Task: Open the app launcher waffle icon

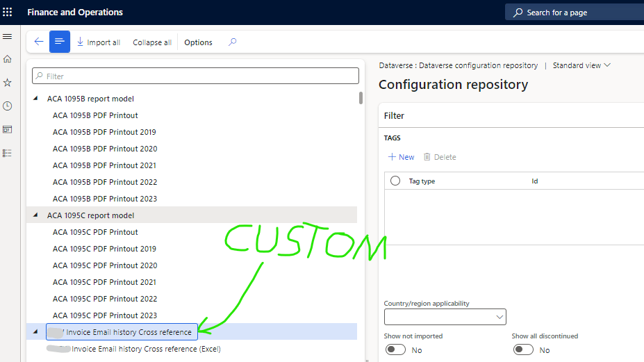Action: tap(8, 12)
